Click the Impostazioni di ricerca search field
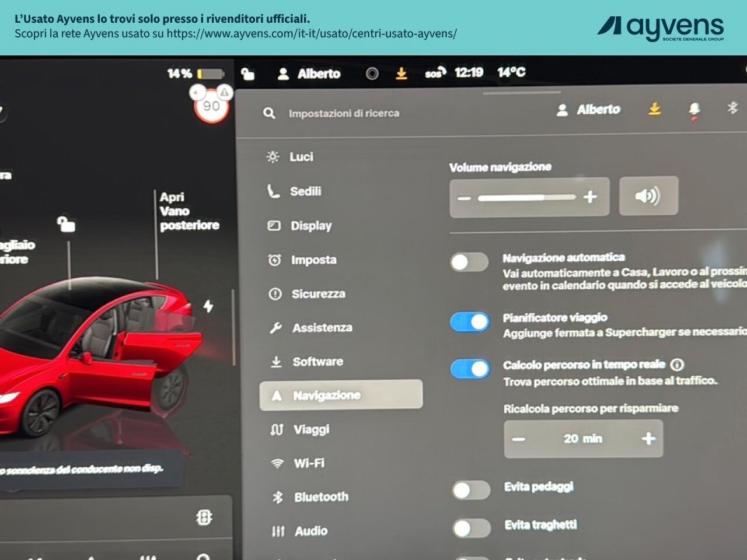747x560 pixels. [343, 113]
